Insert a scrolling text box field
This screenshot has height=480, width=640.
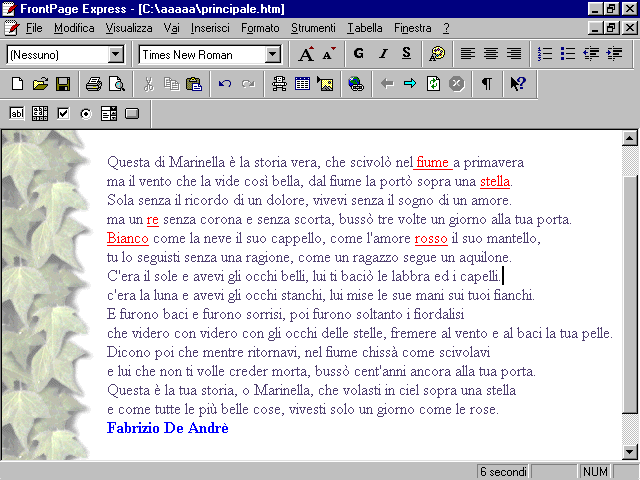[40, 113]
